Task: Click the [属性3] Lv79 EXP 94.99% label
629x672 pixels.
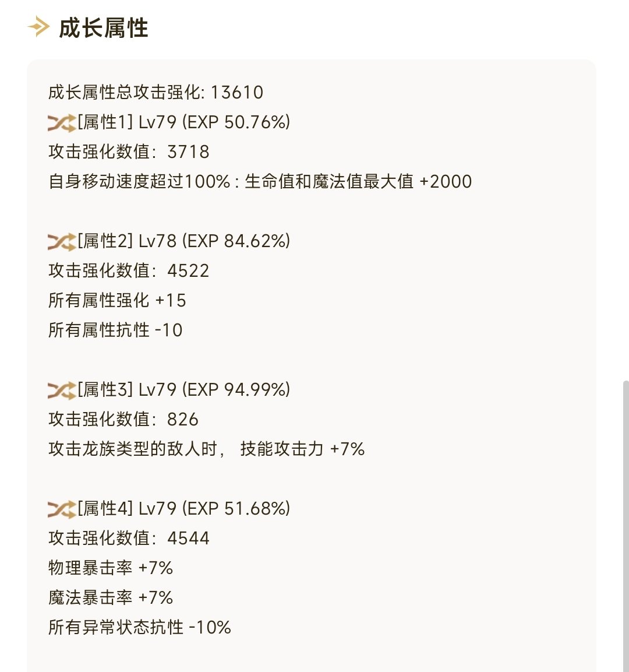Action: 183,389
